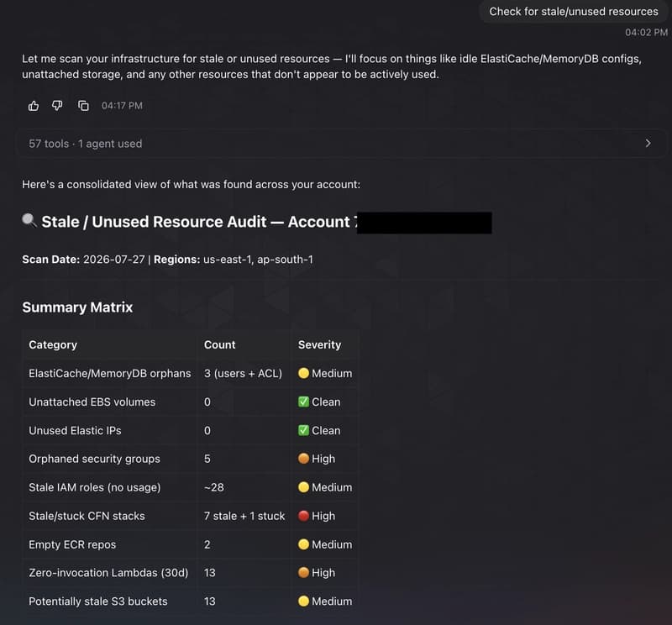Click the Stale IAM roles row
Screen dimensions: 672x625
coord(191,487)
